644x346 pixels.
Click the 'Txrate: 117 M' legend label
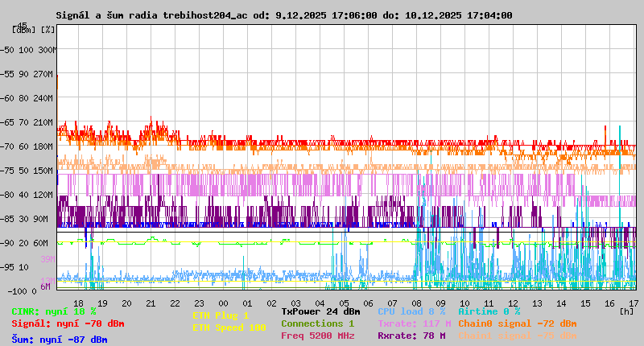[415, 323]
